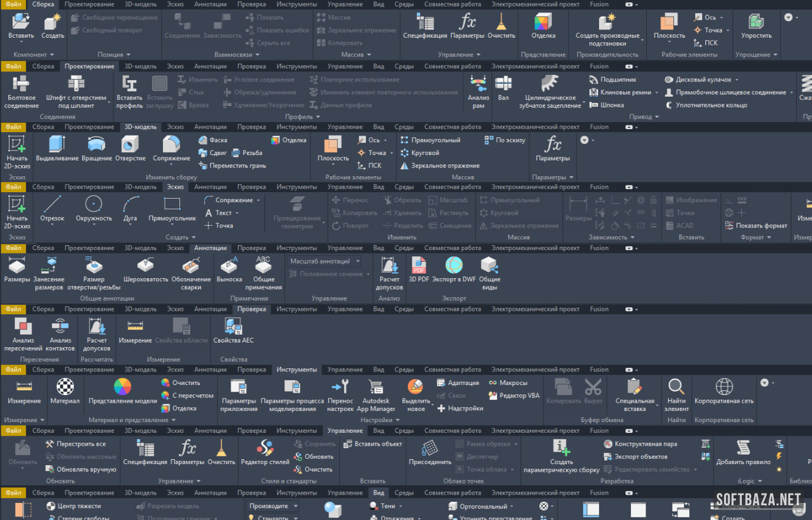Select the Окружность circle sketch tool
The height and width of the screenshot is (520, 812).
point(93,205)
